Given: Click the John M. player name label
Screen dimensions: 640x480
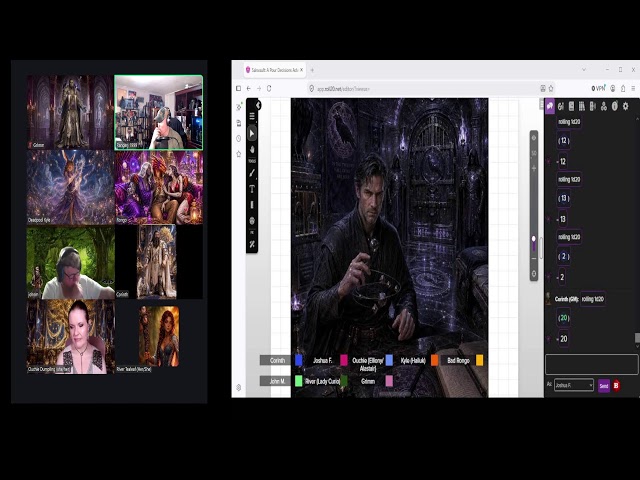Looking at the screenshot, I should (x=277, y=381).
